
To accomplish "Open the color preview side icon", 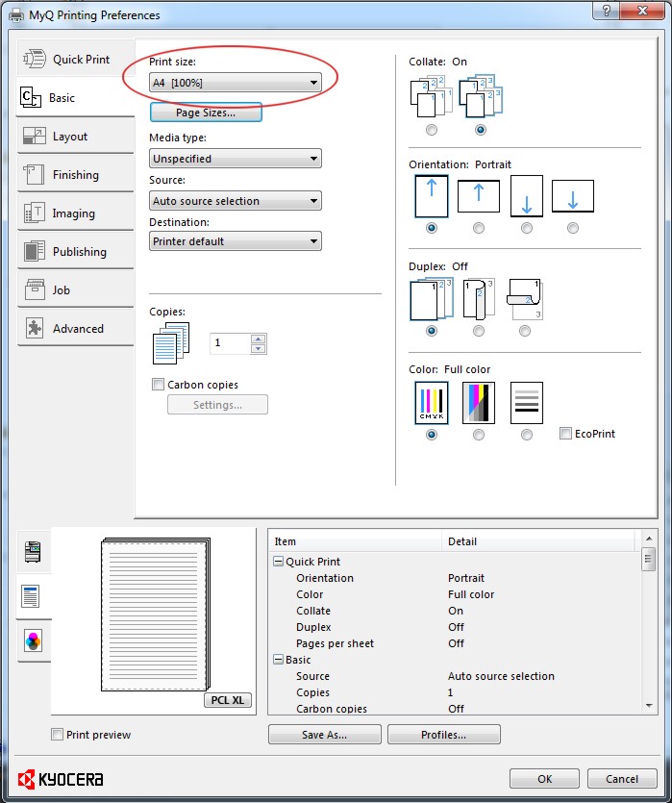I will 31,641.
